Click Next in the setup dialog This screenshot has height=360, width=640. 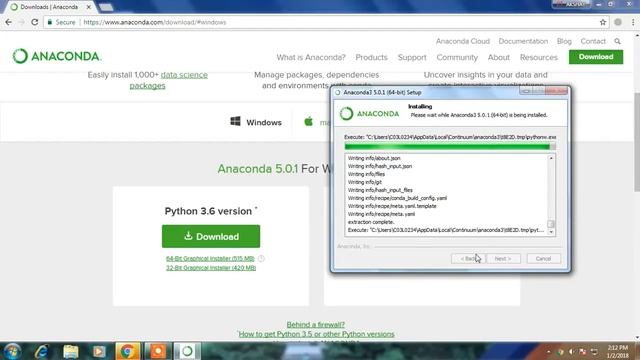(x=502, y=258)
